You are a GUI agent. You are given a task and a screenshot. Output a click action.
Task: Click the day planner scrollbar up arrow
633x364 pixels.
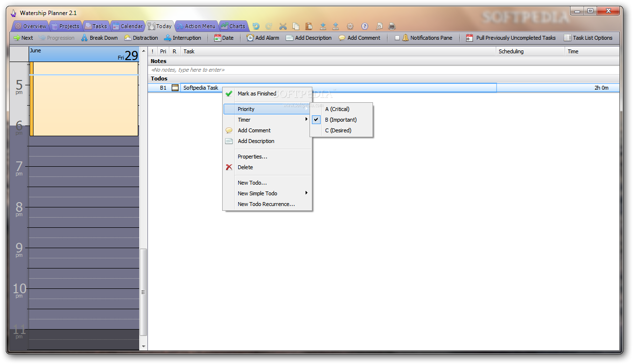[x=143, y=51]
